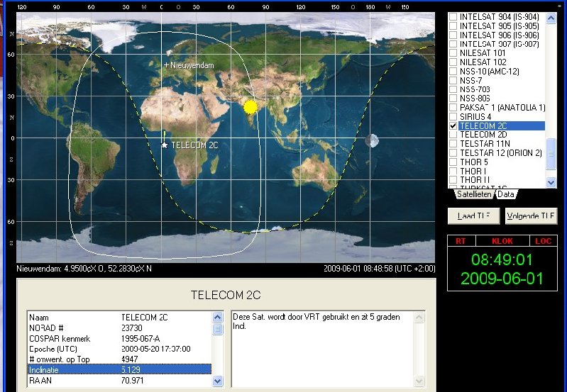The height and width of the screenshot is (392, 567).
Task: Enable INTELSAT 906 (IS-906) checkbox
Action: click(453, 35)
